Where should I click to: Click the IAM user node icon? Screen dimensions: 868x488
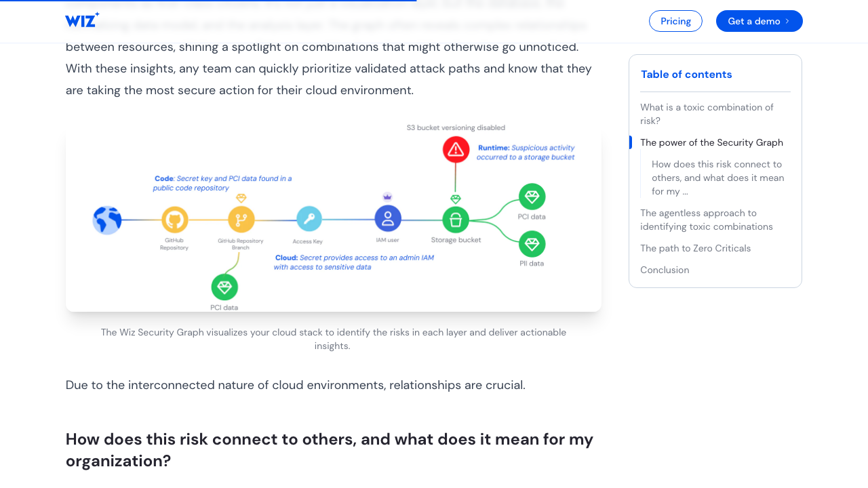(x=388, y=218)
